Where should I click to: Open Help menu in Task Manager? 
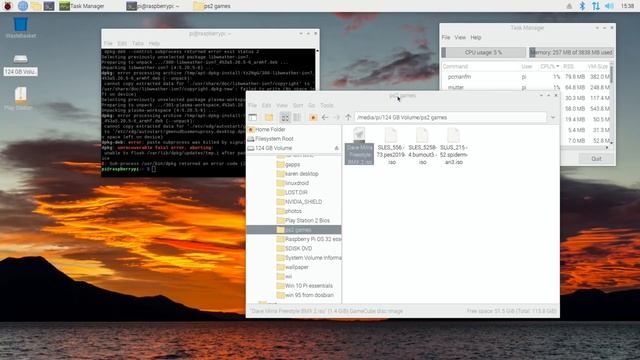pyautogui.click(x=476, y=37)
